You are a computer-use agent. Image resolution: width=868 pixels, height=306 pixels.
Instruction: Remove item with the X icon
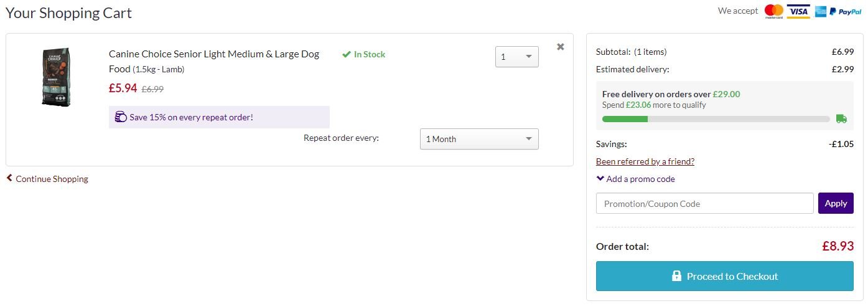(561, 47)
